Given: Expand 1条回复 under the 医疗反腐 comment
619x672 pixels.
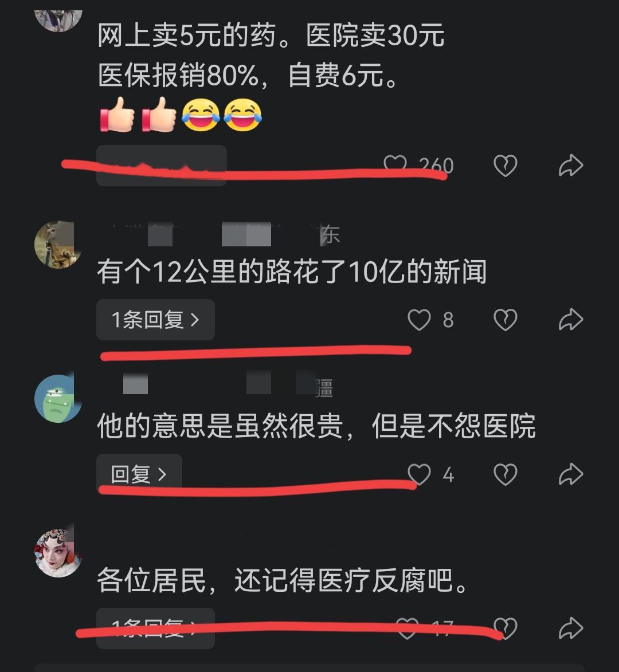Looking at the screenshot, I should click(155, 628).
